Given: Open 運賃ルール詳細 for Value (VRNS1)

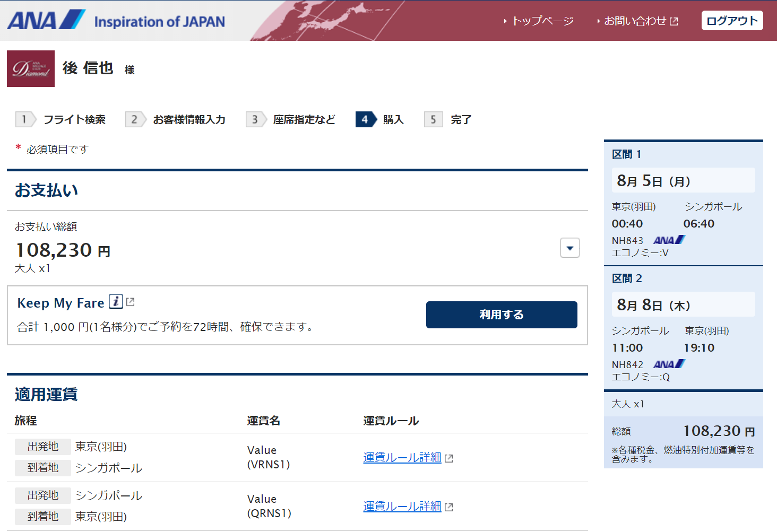Looking at the screenshot, I should pos(402,457).
